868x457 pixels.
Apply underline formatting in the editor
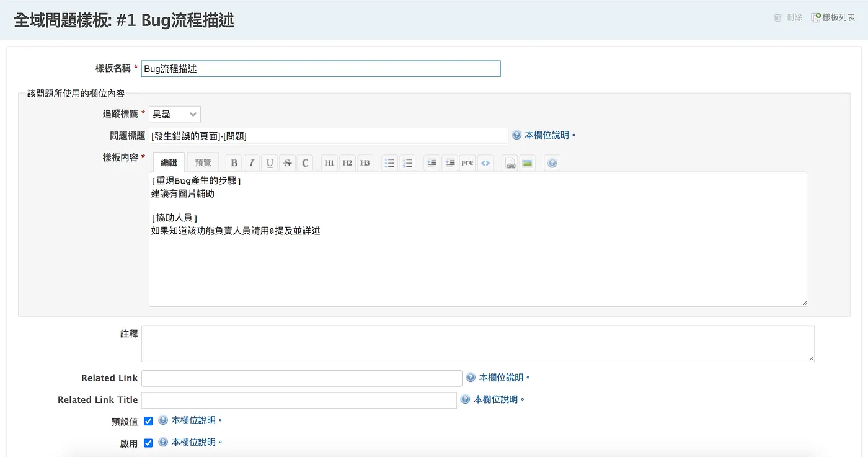coord(270,163)
